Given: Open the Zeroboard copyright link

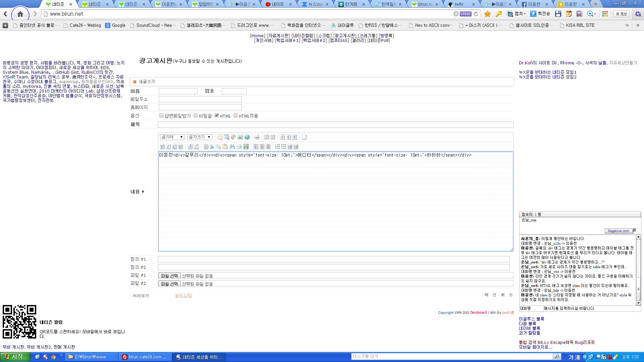Looking at the screenshot, I should point(478,312).
